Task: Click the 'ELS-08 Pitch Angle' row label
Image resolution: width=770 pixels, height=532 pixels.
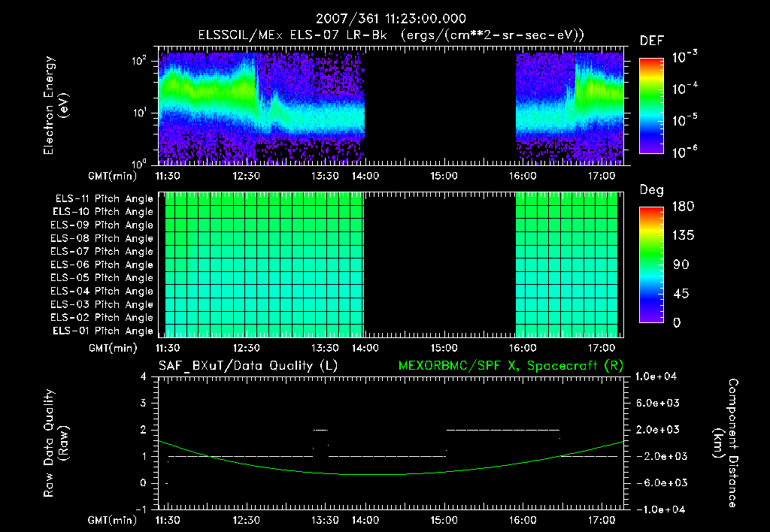Action: [x=102, y=238]
